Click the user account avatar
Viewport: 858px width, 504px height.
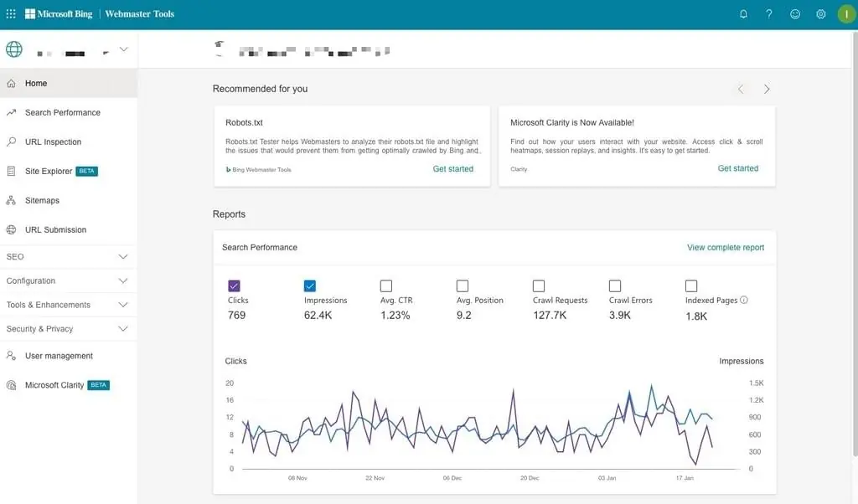pos(845,14)
